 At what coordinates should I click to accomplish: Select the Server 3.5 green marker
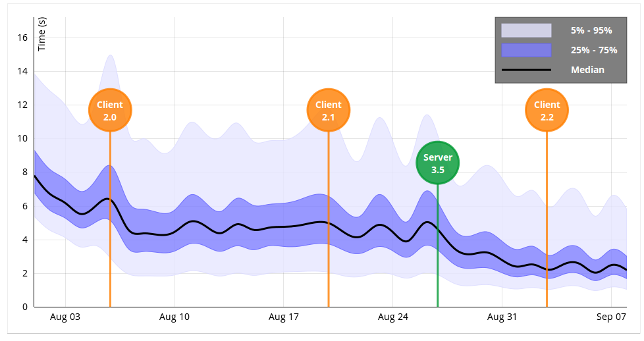click(438, 163)
